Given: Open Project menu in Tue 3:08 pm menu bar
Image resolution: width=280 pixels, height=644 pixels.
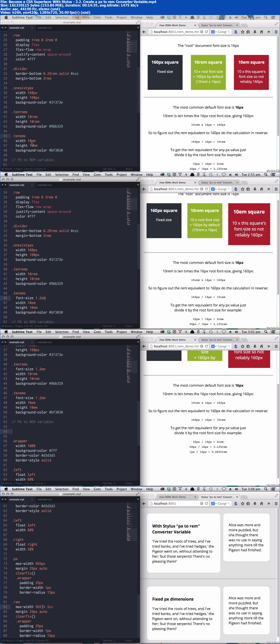Looking at the screenshot, I should tap(121, 489).
